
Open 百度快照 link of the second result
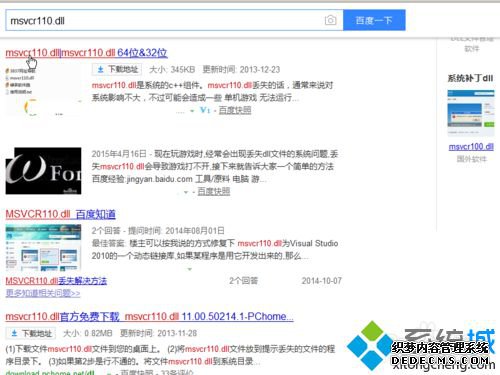click(214, 191)
